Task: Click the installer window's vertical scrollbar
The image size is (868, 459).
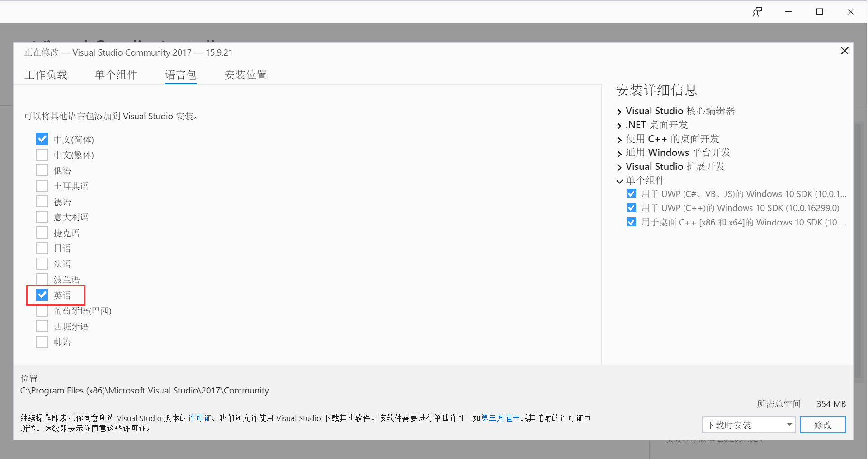Action: [x=858, y=251]
